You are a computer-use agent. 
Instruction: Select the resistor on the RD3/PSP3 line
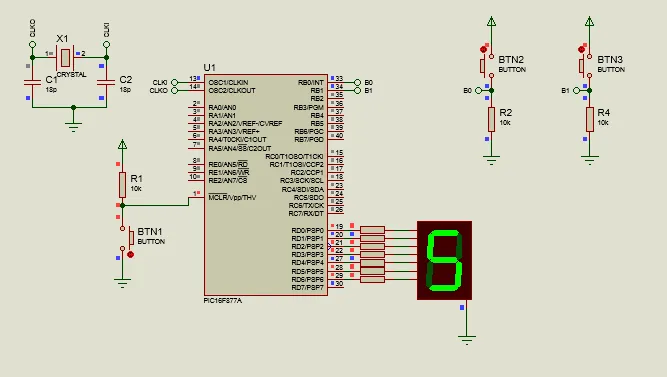click(373, 255)
